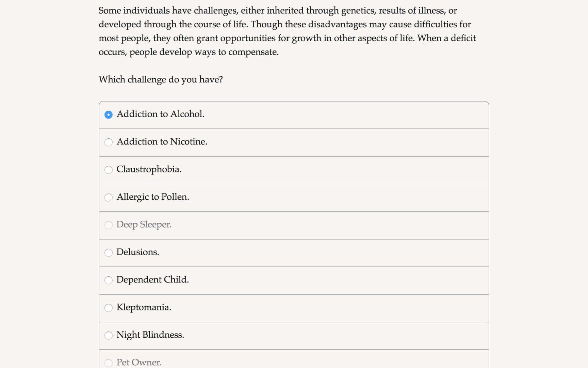Select the Addiction to Alcohol radio button

pyautogui.click(x=109, y=115)
